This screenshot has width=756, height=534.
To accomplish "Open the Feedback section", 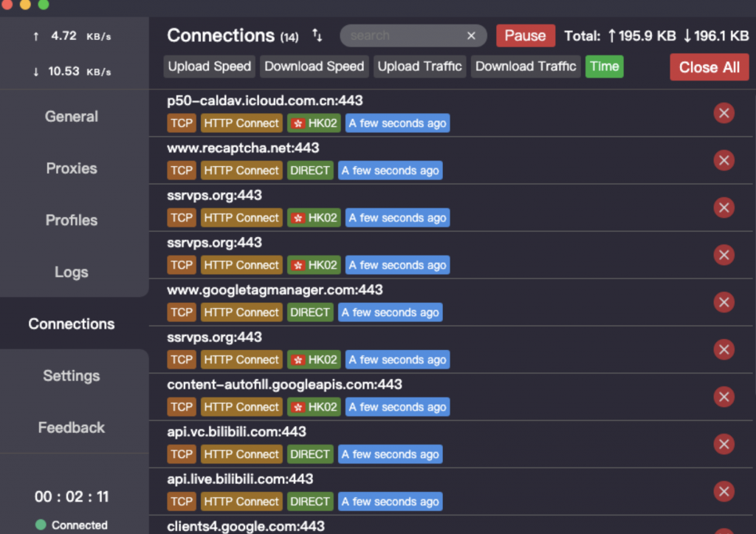I will (x=72, y=428).
